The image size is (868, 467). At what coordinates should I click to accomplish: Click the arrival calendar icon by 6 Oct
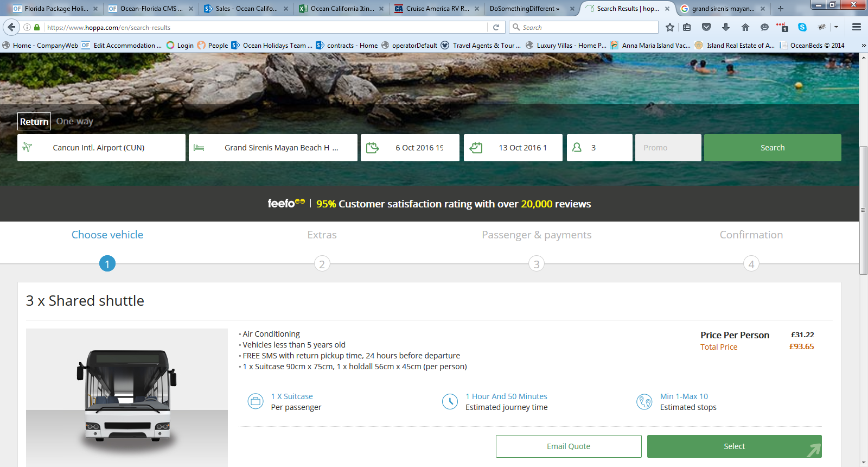(x=373, y=148)
